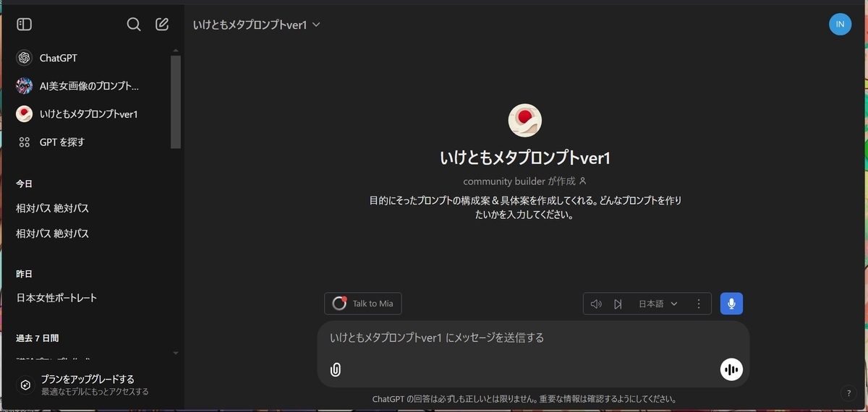
Task: Open the chat search magnifier icon
Action: 134,25
